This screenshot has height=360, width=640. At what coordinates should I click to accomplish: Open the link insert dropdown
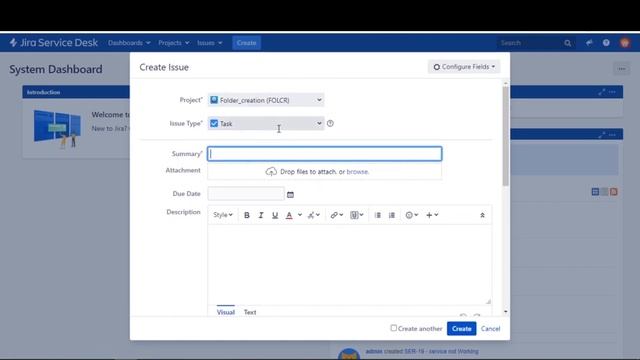pos(337,215)
